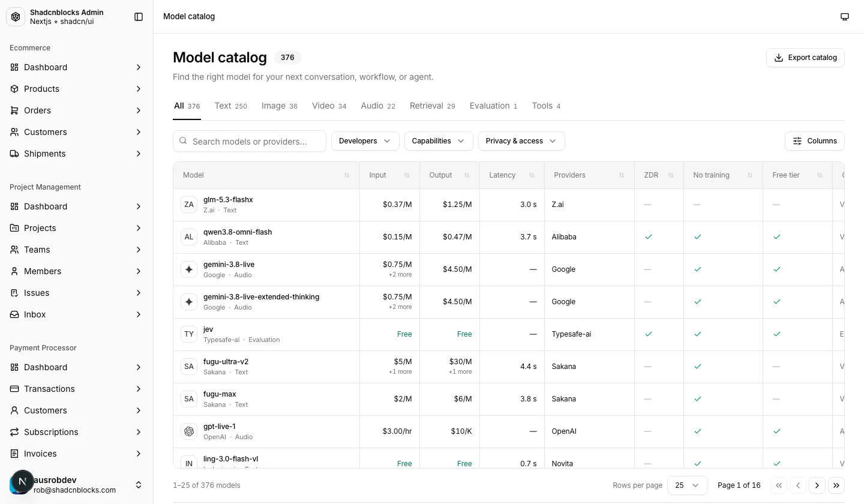Switch to the Retrieval tab
Screen dimensions: 864x504
(433, 106)
